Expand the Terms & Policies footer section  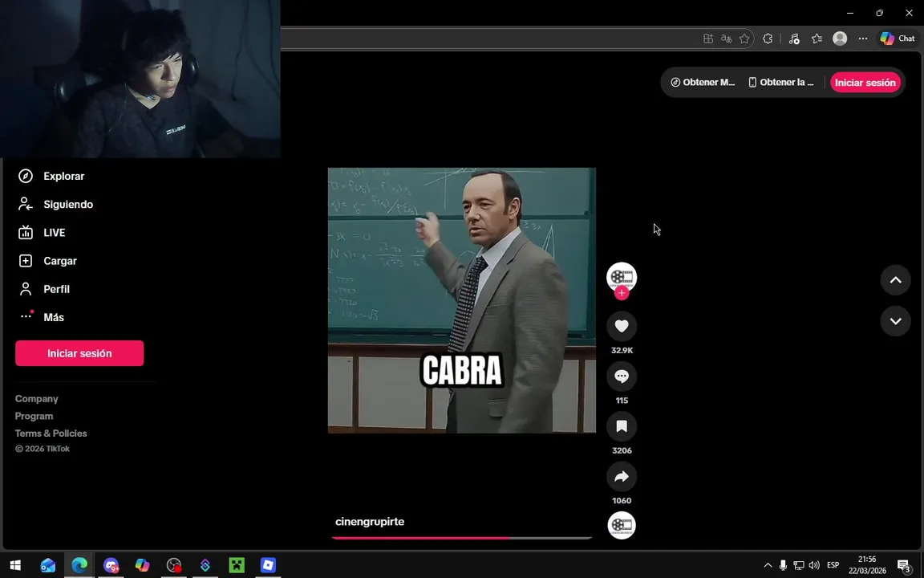click(51, 433)
